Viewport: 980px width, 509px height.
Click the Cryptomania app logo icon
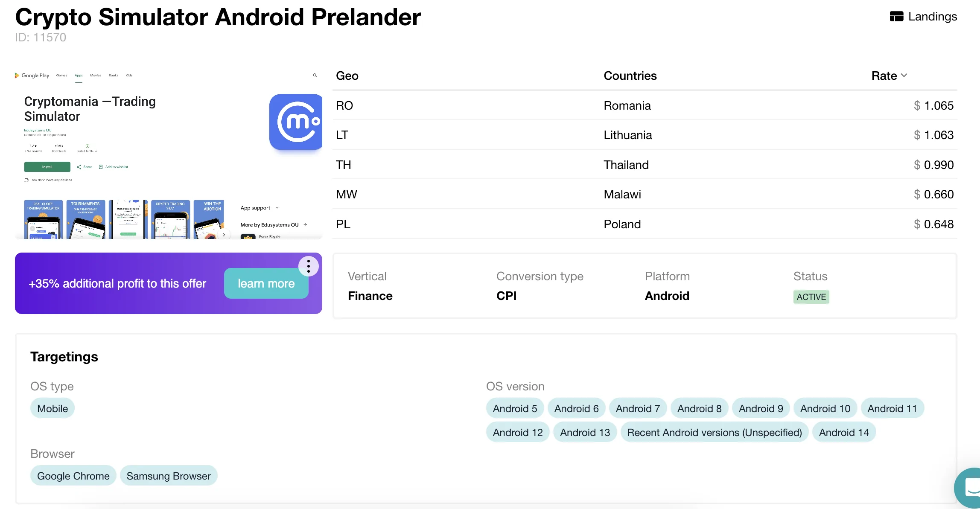click(296, 122)
